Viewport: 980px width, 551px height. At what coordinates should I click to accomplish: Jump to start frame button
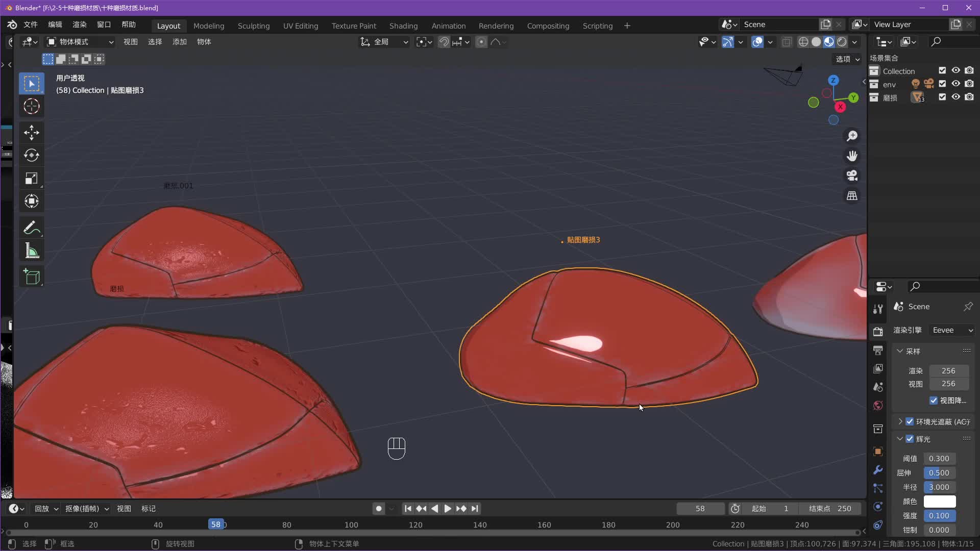coord(408,509)
